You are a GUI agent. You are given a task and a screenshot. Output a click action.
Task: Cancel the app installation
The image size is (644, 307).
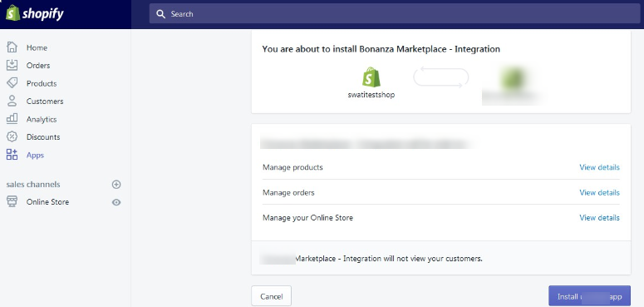[x=272, y=296]
